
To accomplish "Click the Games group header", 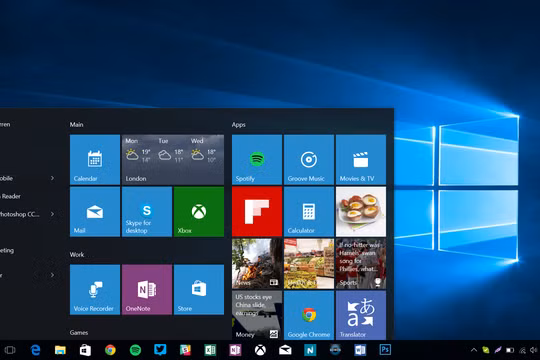I will [x=79, y=332].
